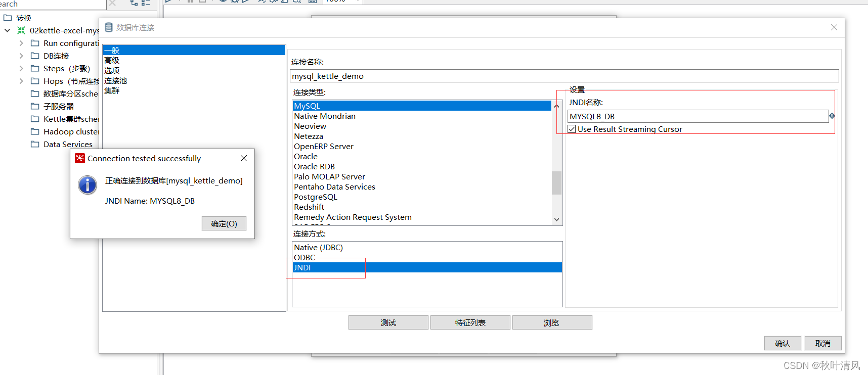The image size is (868, 375).
Task: Select Steps (步骤) item in tree
Action: click(67, 68)
